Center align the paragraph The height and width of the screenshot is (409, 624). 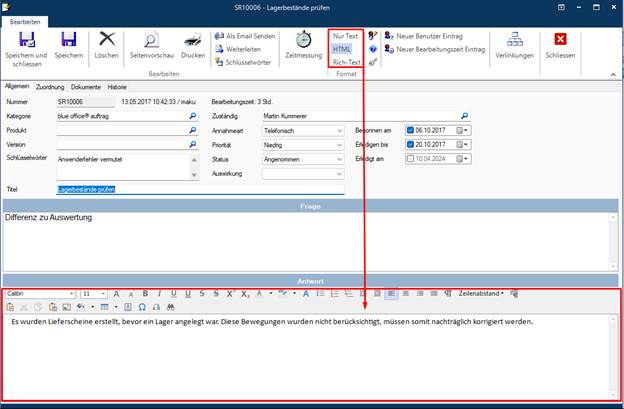pyautogui.click(x=406, y=294)
